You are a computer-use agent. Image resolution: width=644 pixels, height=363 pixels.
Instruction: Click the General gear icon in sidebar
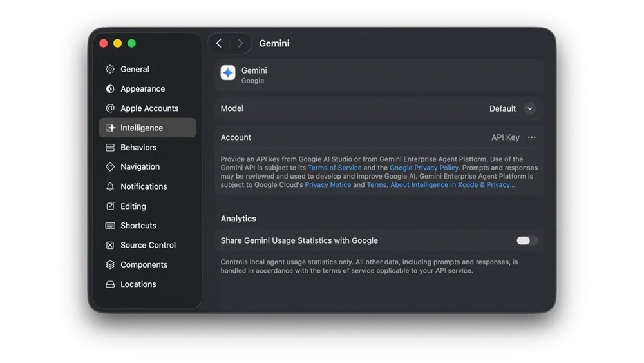110,69
